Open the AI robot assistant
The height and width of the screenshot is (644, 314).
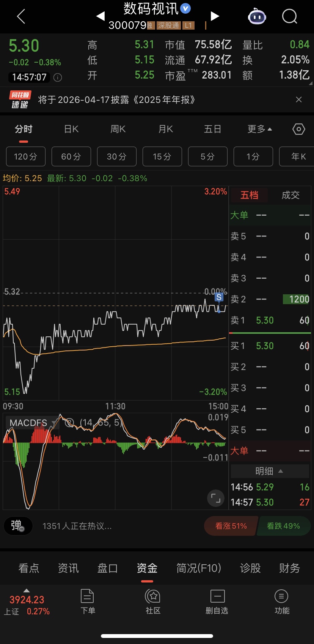257,16
